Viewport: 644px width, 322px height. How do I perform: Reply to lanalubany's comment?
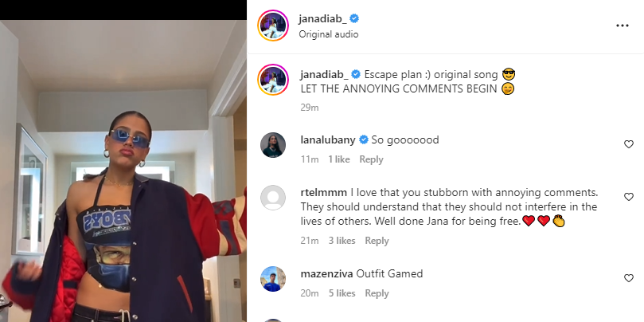(371, 159)
